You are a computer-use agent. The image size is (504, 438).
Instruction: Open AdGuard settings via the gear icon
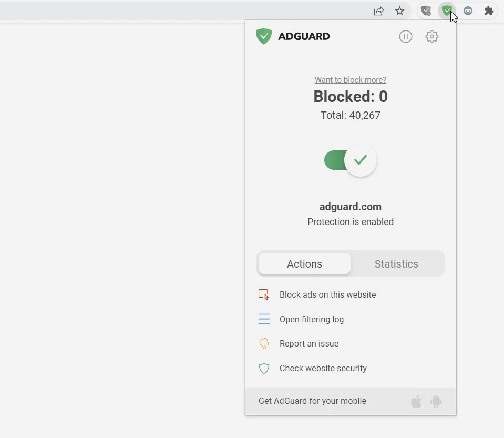point(431,36)
